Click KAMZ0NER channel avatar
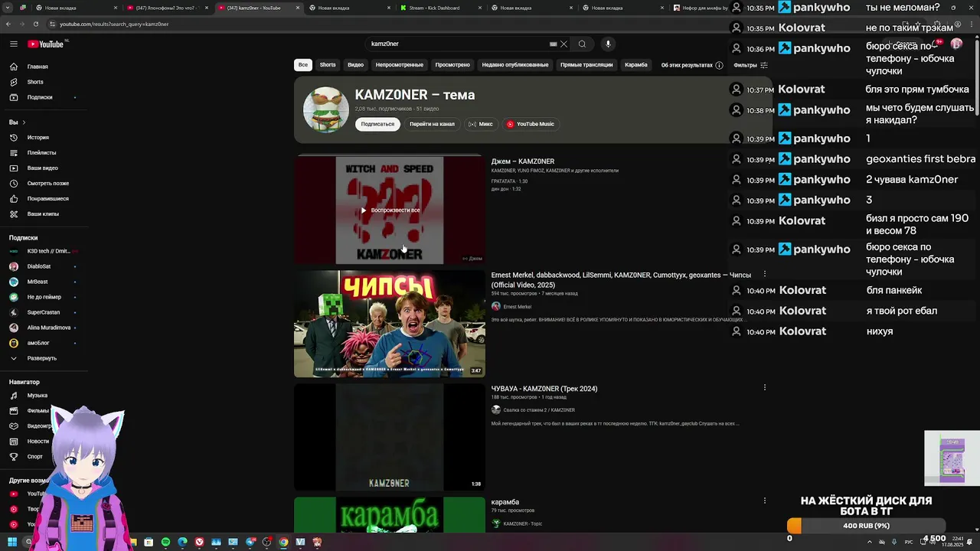Viewport: 980px width, 551px height. tap(326, 109)
